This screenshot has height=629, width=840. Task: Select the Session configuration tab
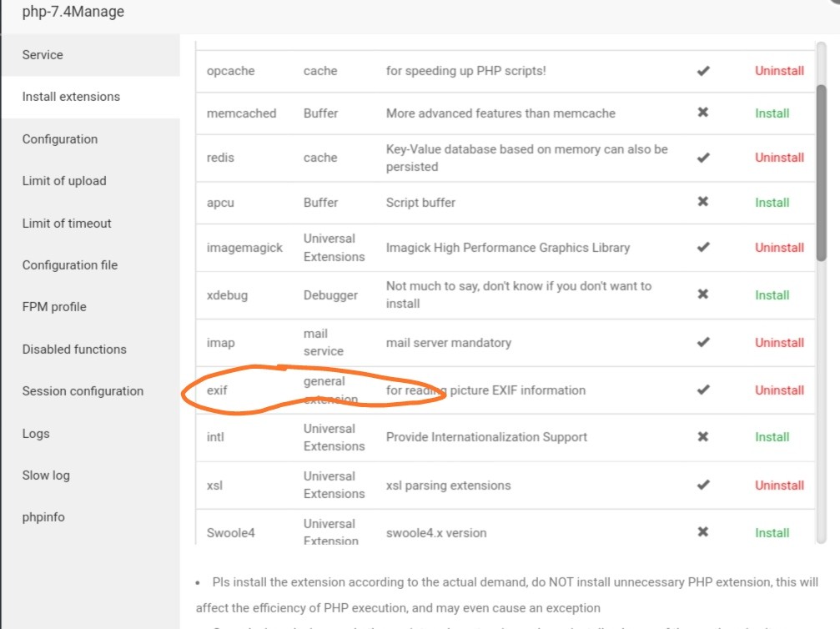(83, 391)
